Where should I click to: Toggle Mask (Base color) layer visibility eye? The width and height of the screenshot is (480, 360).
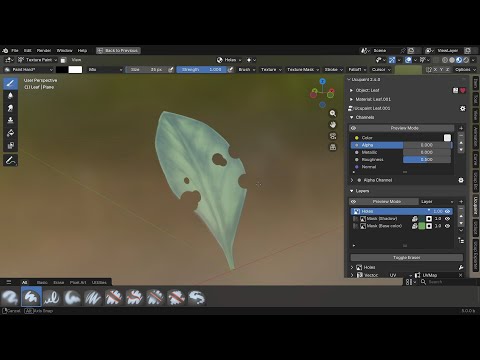(447, 226)
